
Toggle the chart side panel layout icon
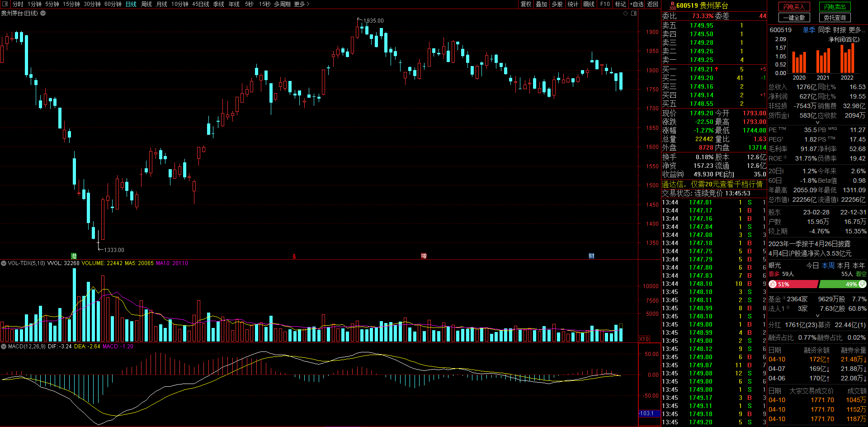634,13
